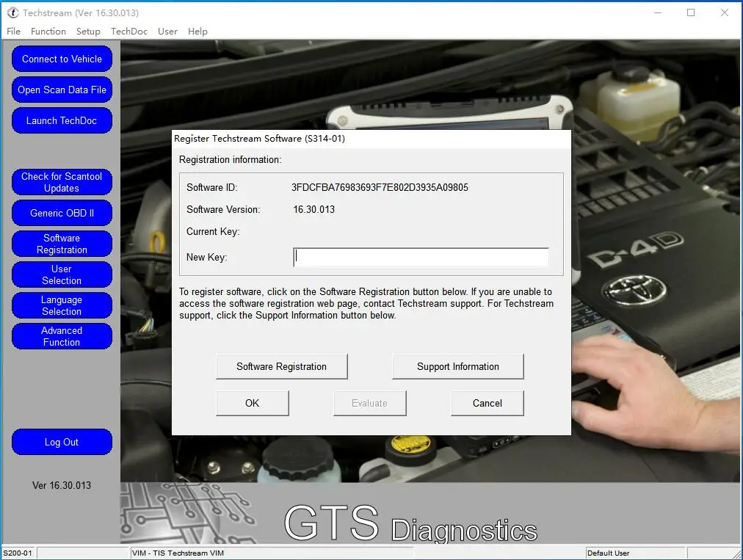Minimize the Techstream window
This screenshot has width=743, height=560.
coord(658,12)
